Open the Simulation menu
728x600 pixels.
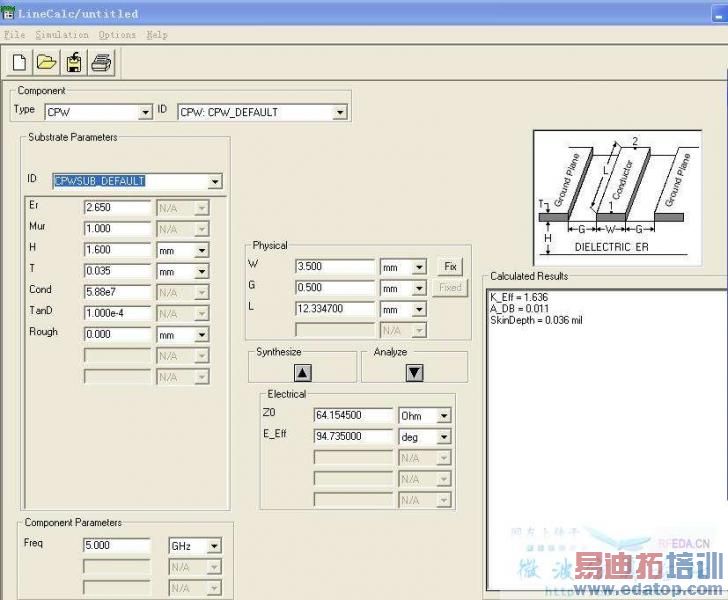coord(62,35)
